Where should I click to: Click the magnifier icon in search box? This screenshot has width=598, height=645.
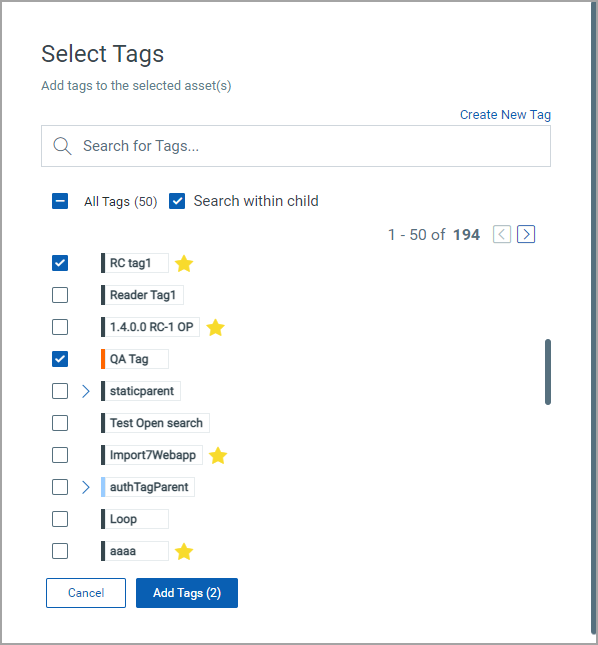tap(62, 146)
